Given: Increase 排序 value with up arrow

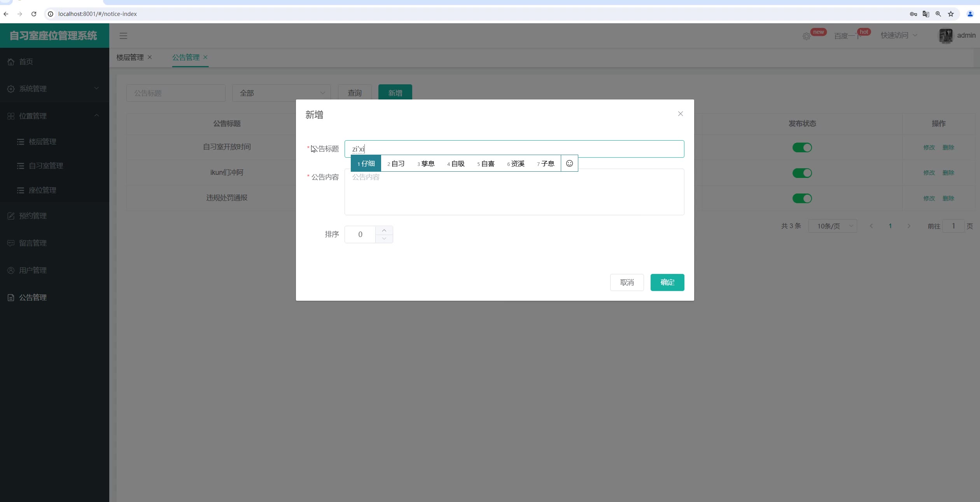Looking at the screenshot, I should [x=384, y=230].
